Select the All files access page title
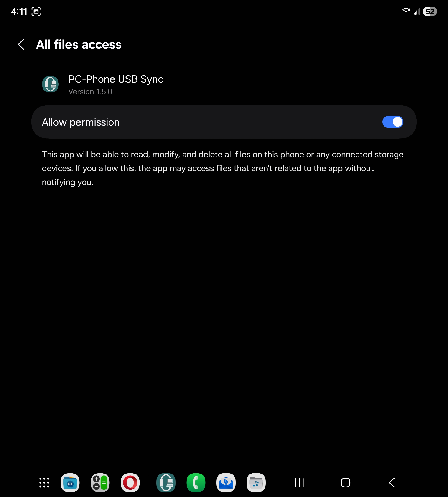Viewport: 448px width, 497px height. (79, 45)
